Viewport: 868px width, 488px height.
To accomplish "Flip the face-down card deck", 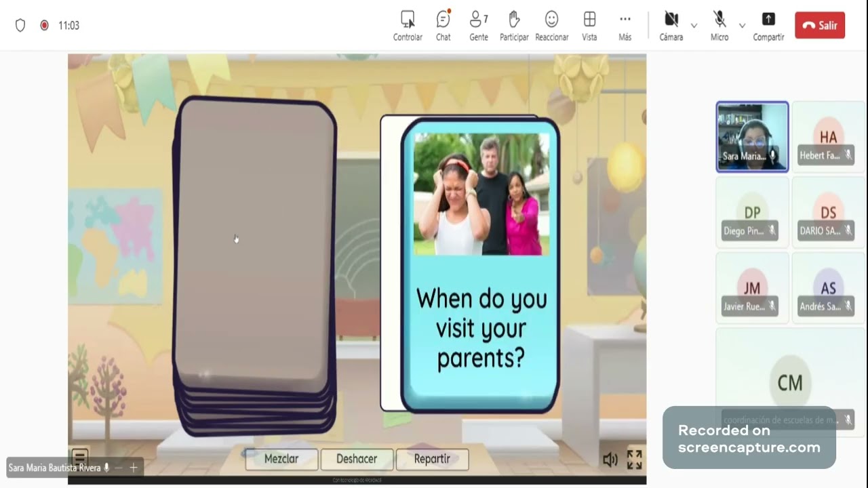I will [x=255, y=266].
